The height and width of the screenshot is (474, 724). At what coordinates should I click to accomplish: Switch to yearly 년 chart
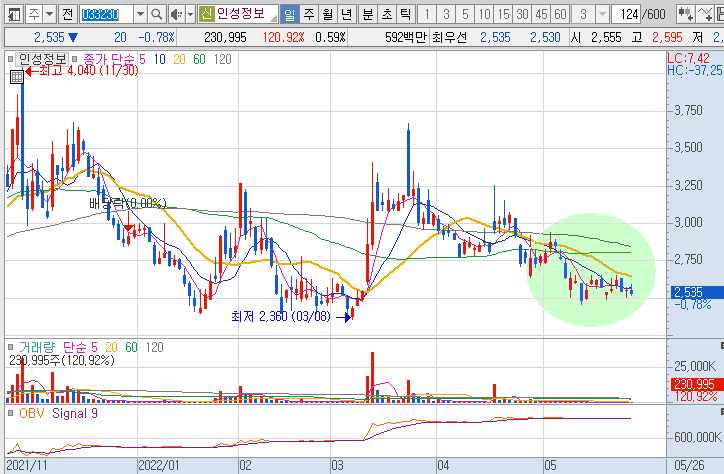[346, 14]
